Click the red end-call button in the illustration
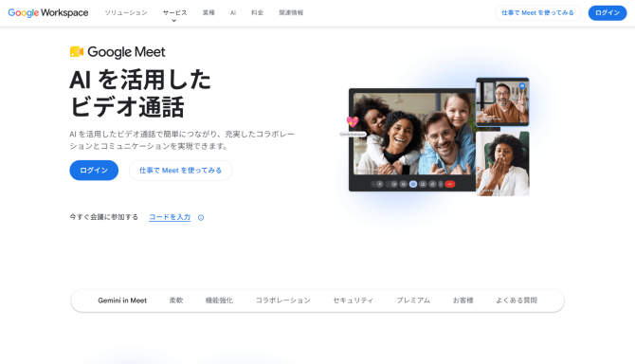Image resolution: width=635 pixels, height=364 pixels. [x=450, y=184]
